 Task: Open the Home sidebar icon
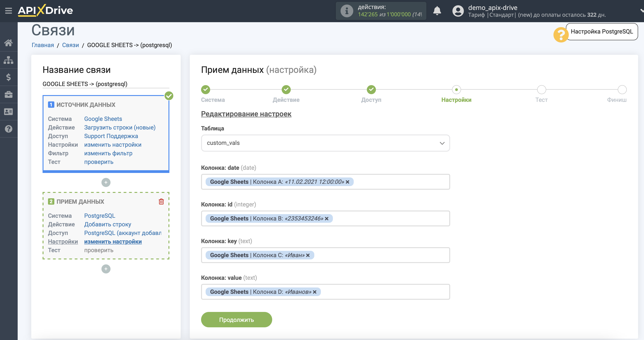point(9,43)
